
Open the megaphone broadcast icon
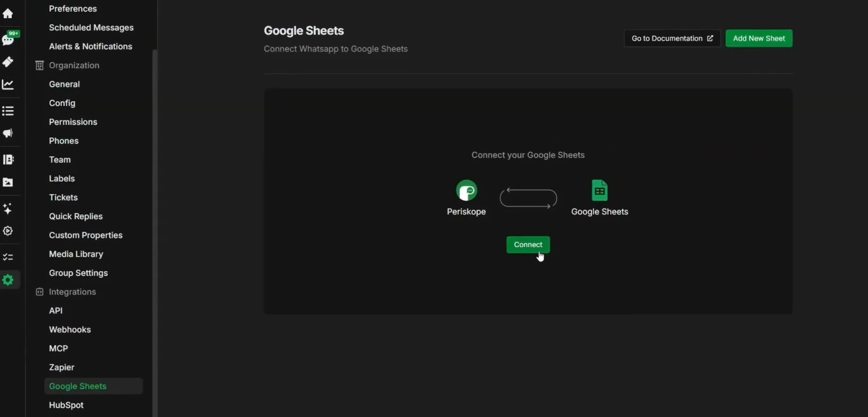(7, 133)
